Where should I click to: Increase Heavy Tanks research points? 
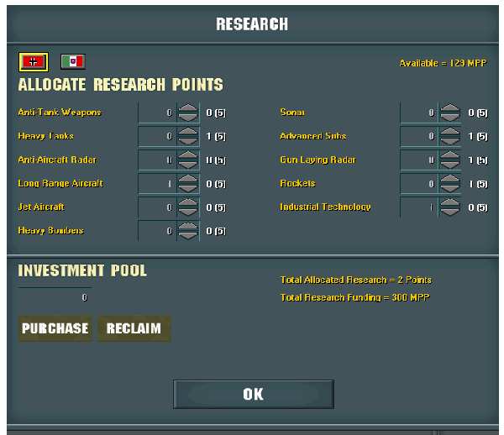[x=188, y=132]
